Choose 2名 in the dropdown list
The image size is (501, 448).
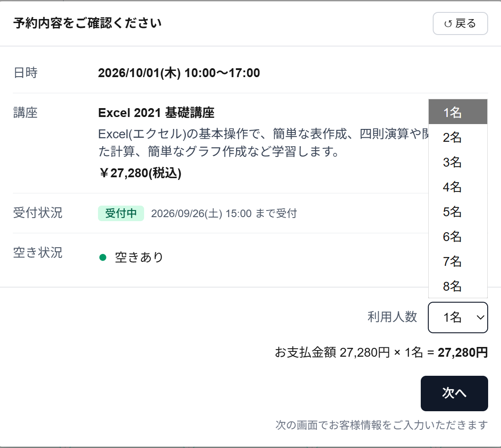(458, 137)
